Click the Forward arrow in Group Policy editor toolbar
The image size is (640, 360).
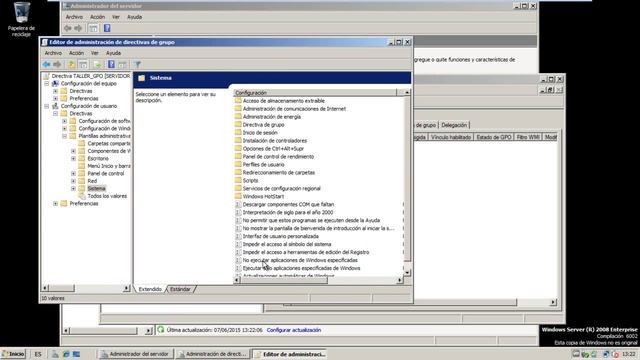coord(57,64)
